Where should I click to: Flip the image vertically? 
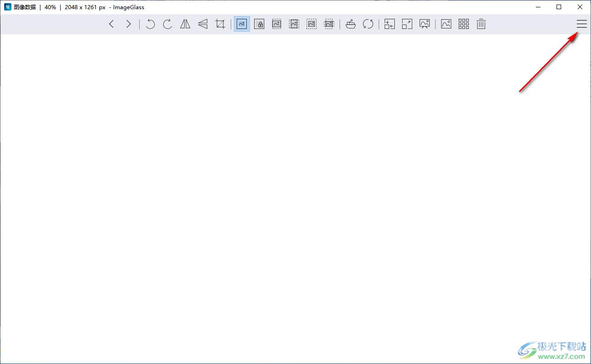[x=203, y=24]
